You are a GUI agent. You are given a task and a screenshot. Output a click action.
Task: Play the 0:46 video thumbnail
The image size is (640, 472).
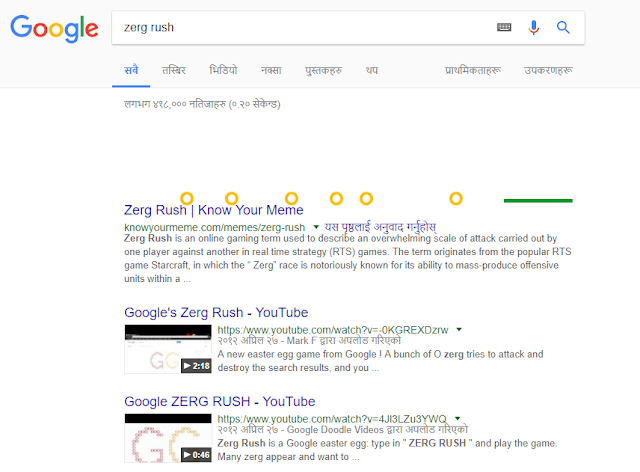click(x=168, y=438)
